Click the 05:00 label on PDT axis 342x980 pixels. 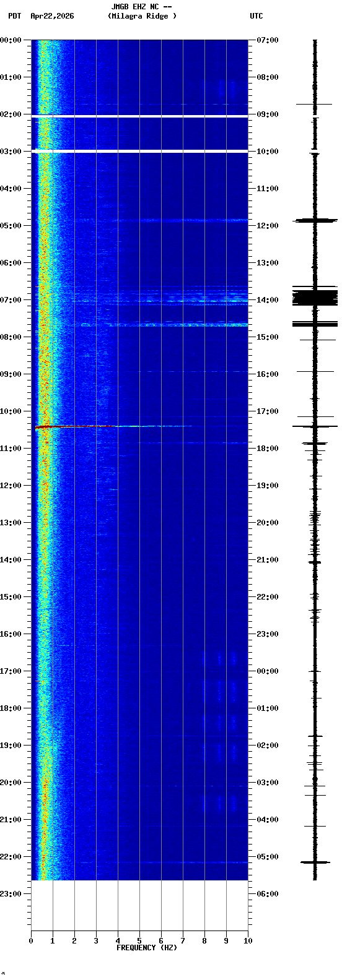[11, 226]
